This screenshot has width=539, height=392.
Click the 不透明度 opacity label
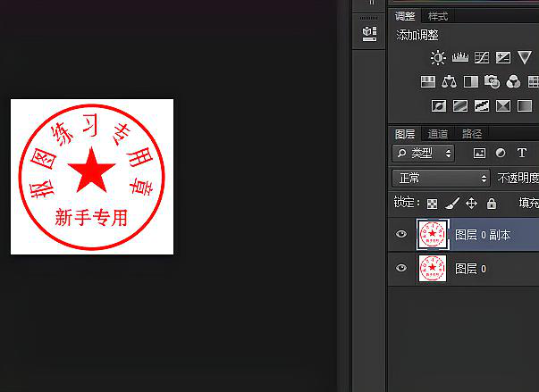pos(518,178)
